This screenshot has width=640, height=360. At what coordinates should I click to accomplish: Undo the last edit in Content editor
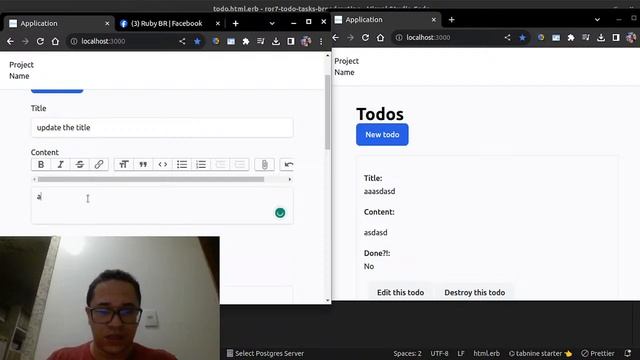289,164
